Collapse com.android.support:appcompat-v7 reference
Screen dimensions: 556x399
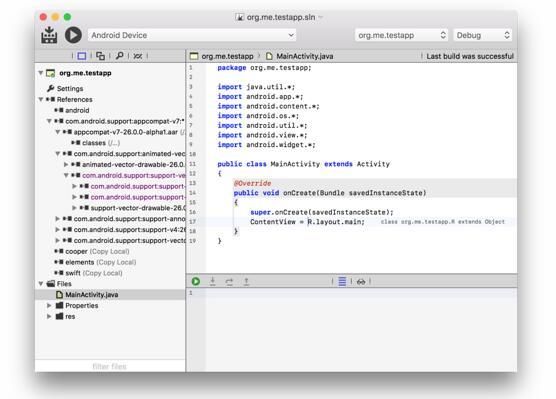(49, 121)
